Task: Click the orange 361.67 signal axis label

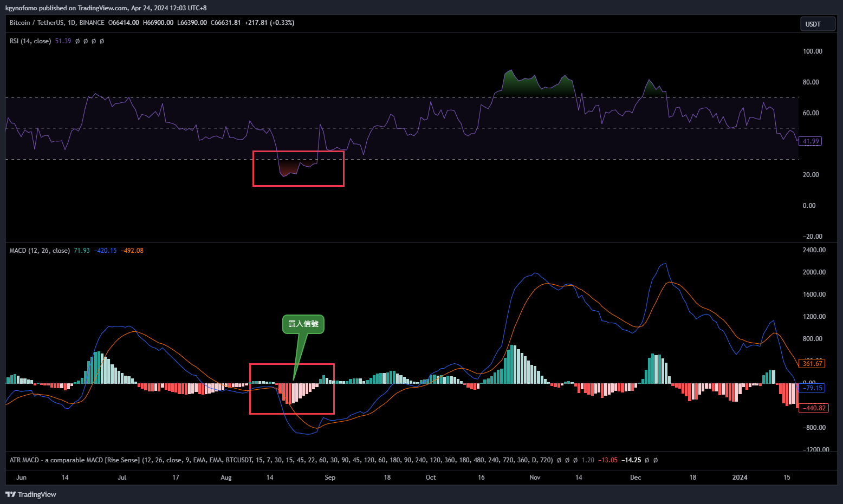Action: pyautogui.click(x=812, y=364)
